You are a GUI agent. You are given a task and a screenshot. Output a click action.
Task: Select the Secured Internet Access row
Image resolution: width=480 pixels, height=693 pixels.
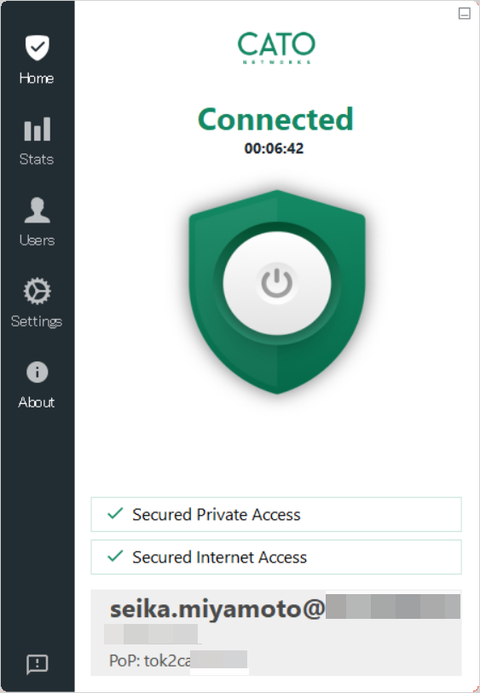[276, 557]
